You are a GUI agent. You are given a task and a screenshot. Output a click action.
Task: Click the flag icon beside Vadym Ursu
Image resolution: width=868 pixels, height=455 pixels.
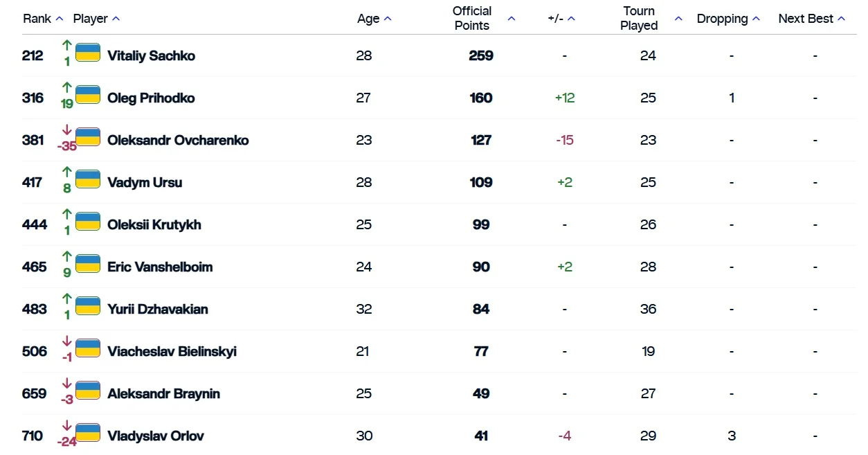(88, 179)
